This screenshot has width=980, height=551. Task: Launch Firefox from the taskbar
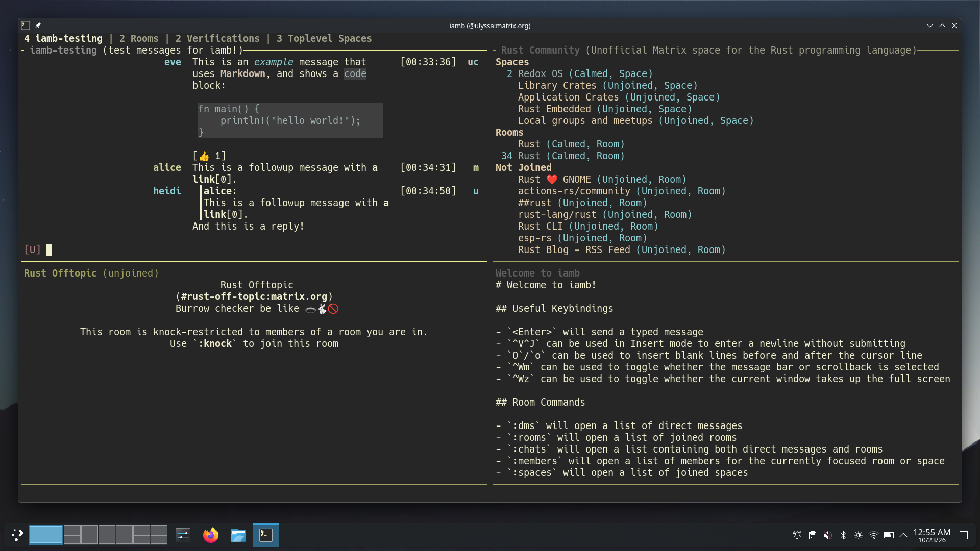click(211, 535)
